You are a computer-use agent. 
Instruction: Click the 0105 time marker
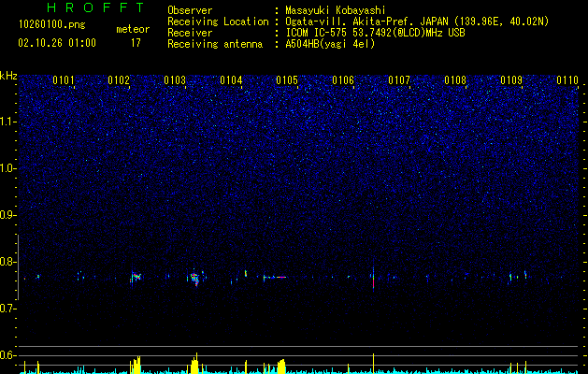(287, 80)
